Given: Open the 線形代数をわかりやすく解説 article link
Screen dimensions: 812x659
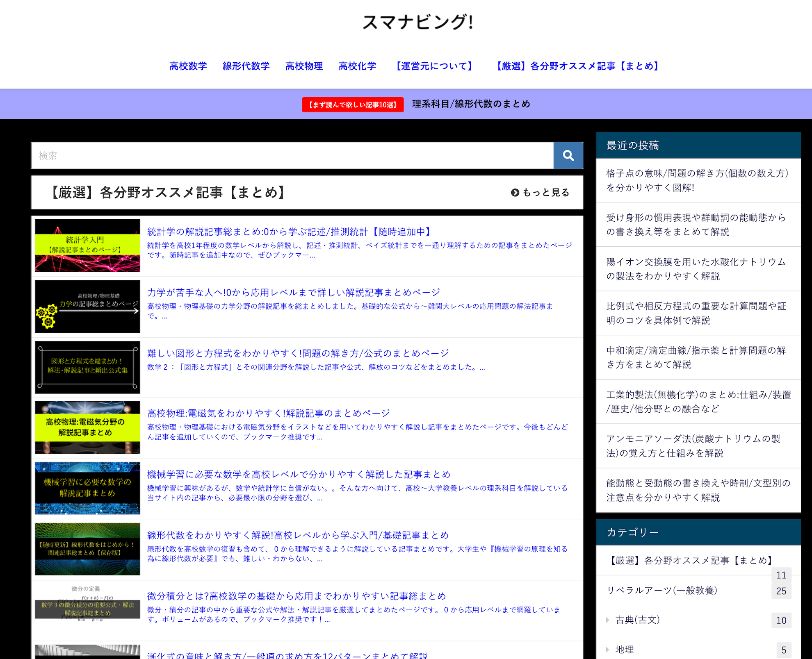Looking at the screenshot, I should [298, 535].
